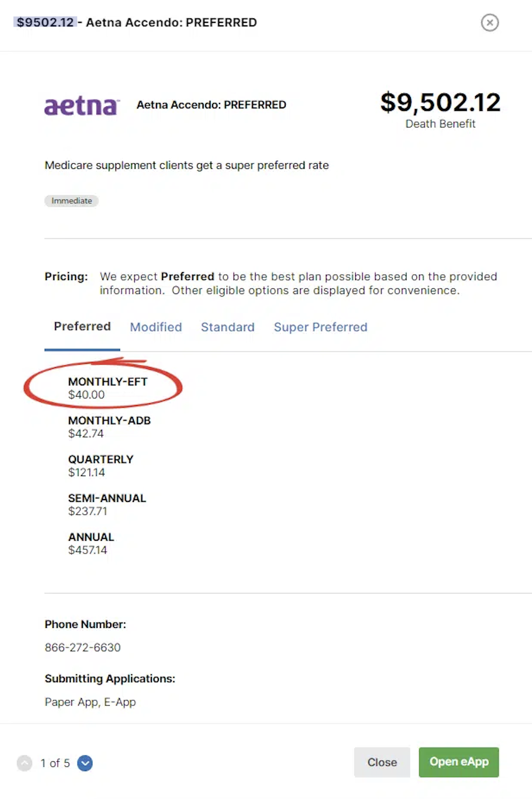The image size is (532, 799).
Task: Click the Aetna logo
Action: [81, 106]
